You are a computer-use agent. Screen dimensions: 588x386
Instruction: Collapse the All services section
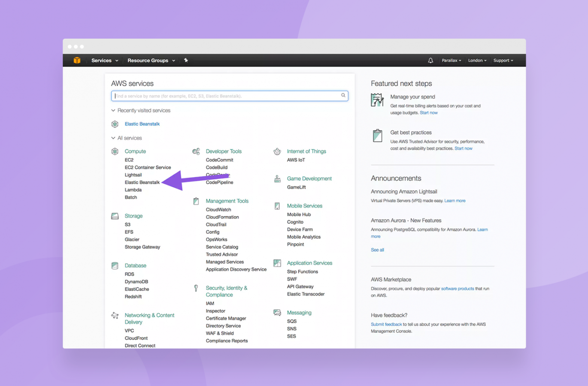tap(127, 138)
